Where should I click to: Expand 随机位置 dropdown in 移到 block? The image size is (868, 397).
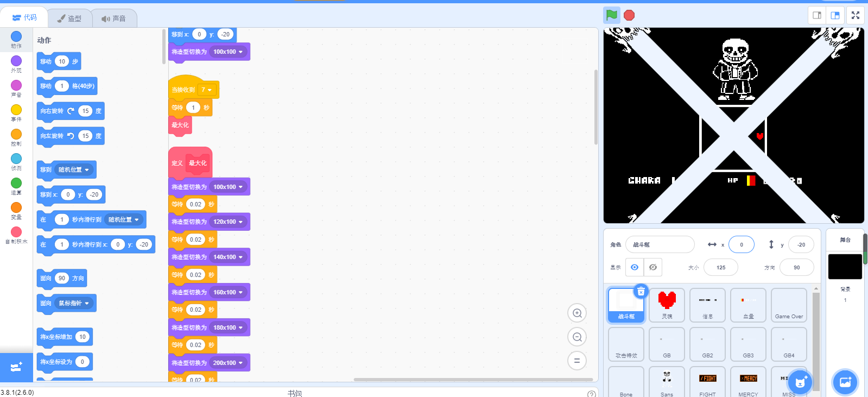(x=74, y=169)
